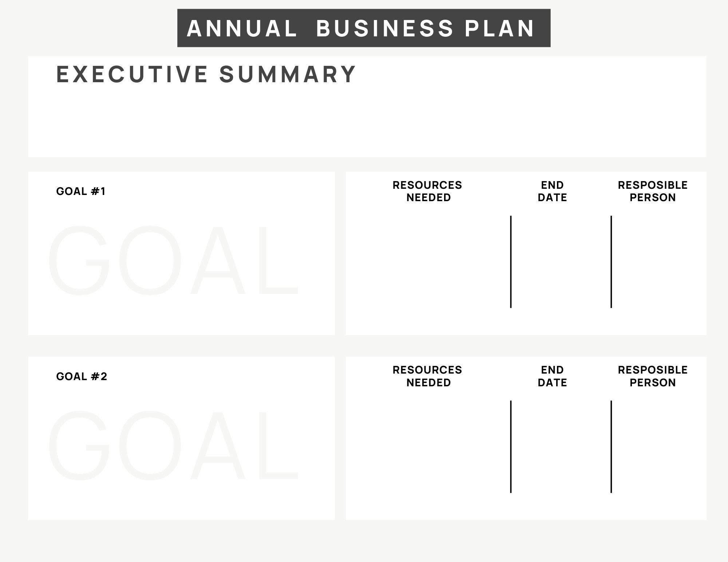The height and width of the screenshot is (562, 728).
Task: Click the Annual Business Plan title banner
Action: coord(364,28)
